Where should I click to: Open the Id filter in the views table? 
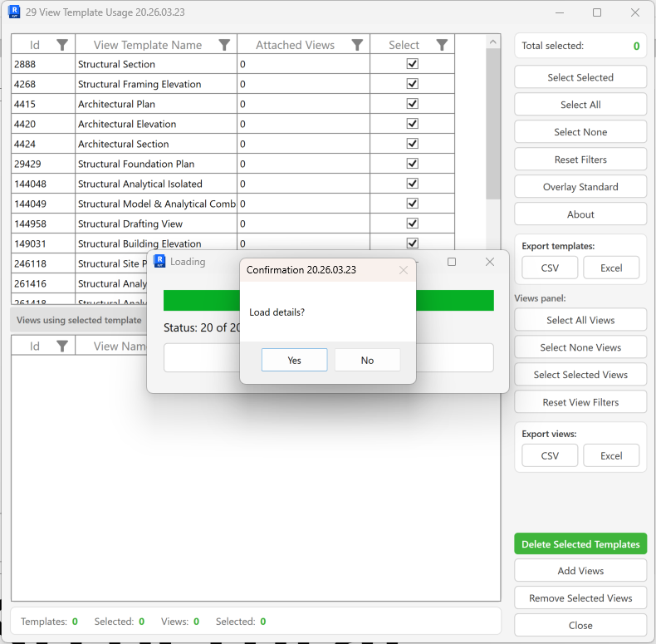coord(62,346)
